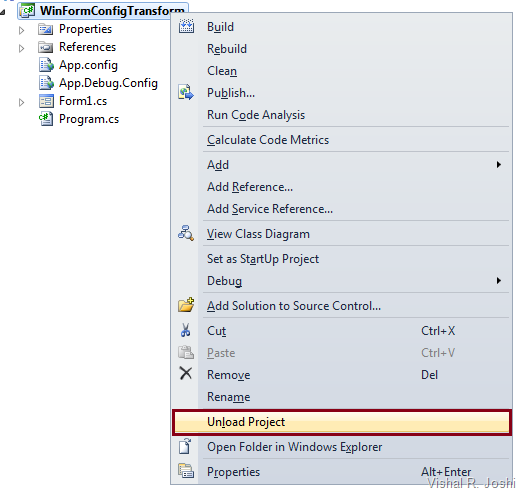Click the Del shortcut text

pyautogui.click(x=429, y=375)
